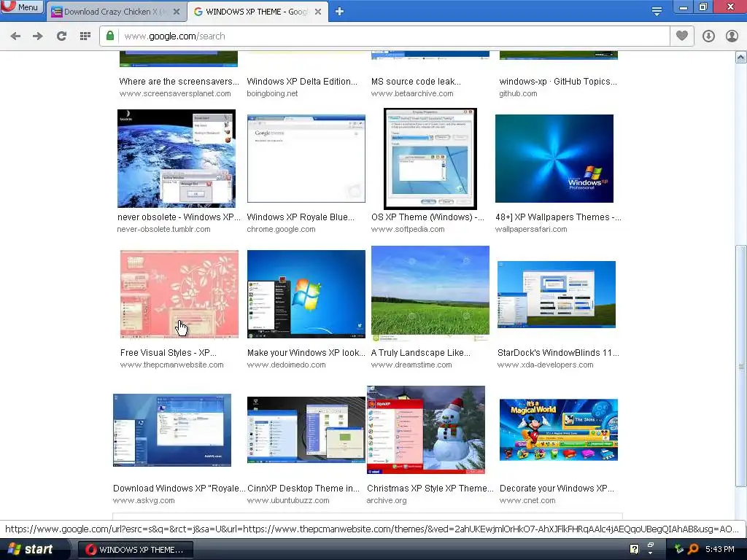
Task: Click 'chrome.google.com' source text
Action: click(281, 230)
